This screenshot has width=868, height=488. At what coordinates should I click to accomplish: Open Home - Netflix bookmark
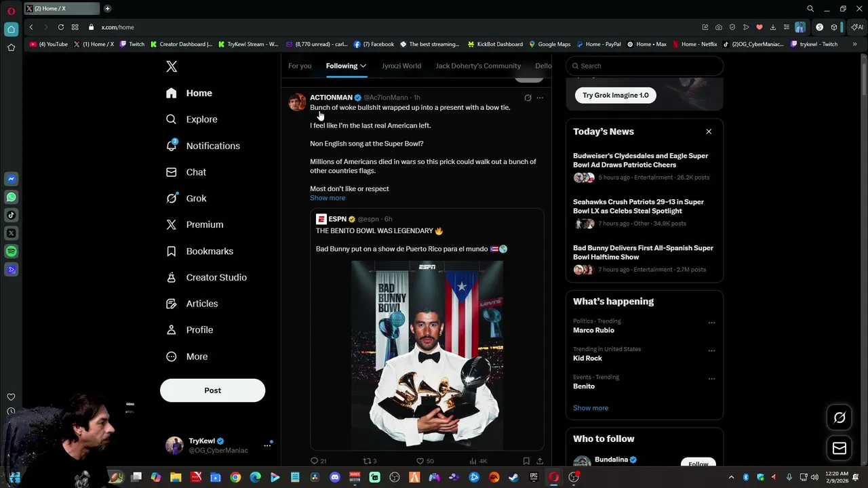tap(694, 44)
